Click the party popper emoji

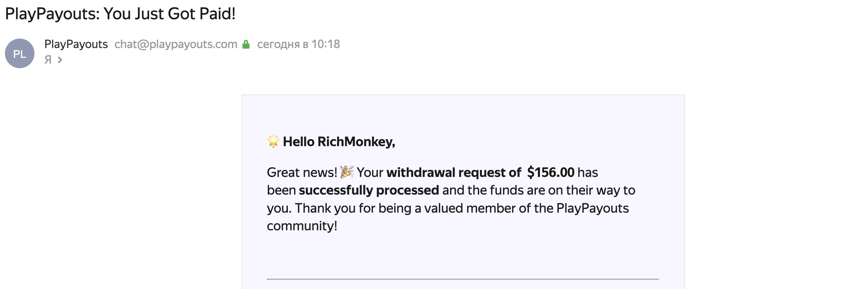pos(347,172)
